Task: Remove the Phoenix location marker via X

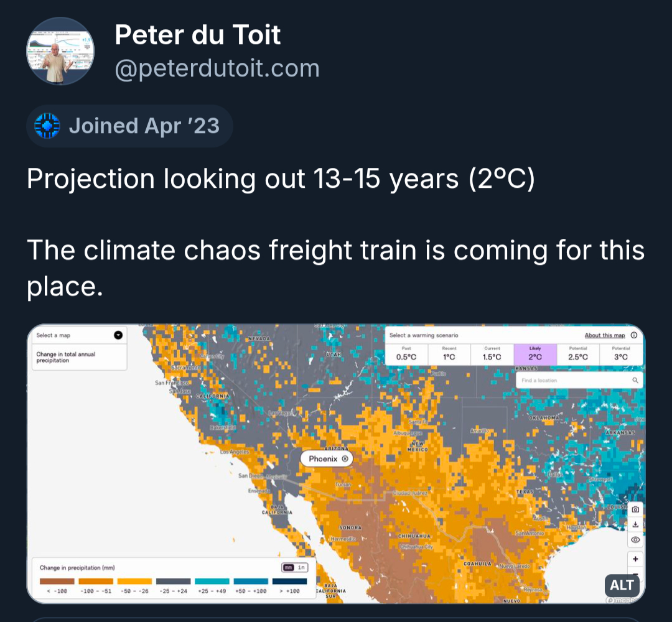Action: (x=345, y=458)
